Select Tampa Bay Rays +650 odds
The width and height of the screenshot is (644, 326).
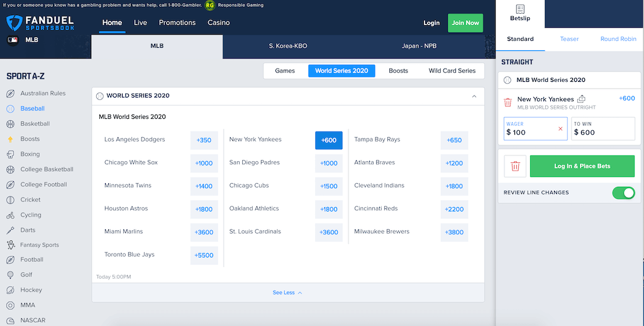click(x=454, y=140)
